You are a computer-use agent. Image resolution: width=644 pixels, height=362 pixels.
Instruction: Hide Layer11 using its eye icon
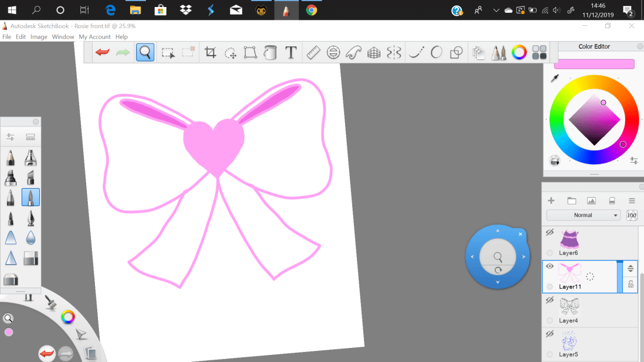550,266
